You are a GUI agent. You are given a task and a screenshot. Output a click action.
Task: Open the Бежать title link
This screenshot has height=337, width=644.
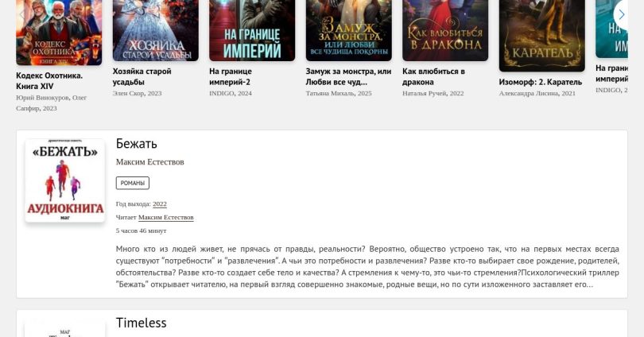click(x=137, y=144)
